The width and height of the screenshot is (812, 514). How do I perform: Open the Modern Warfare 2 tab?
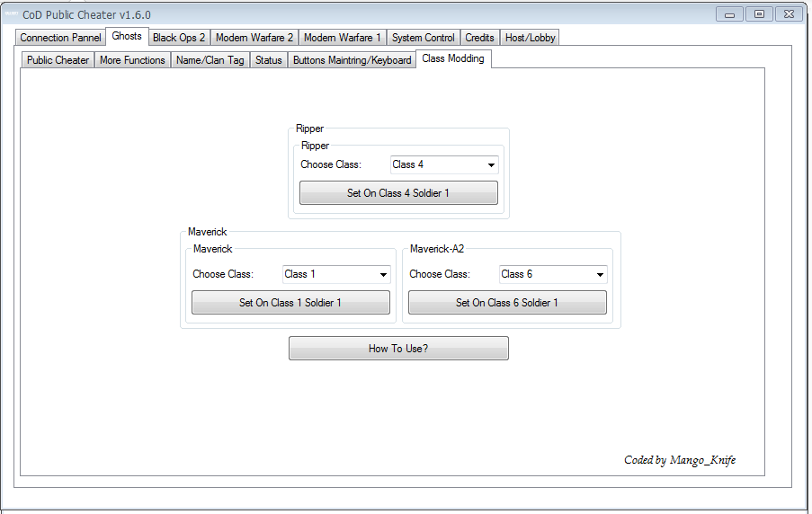(254, 38)
